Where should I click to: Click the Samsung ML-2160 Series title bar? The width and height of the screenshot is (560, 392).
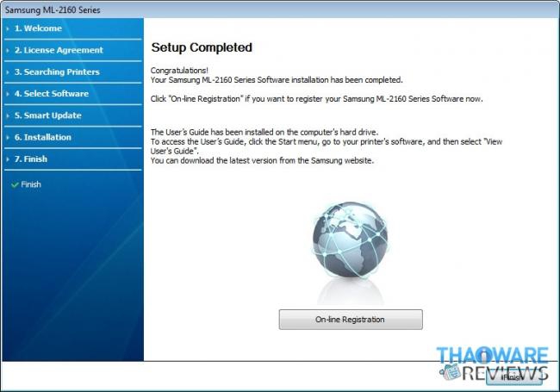[280, 9]
